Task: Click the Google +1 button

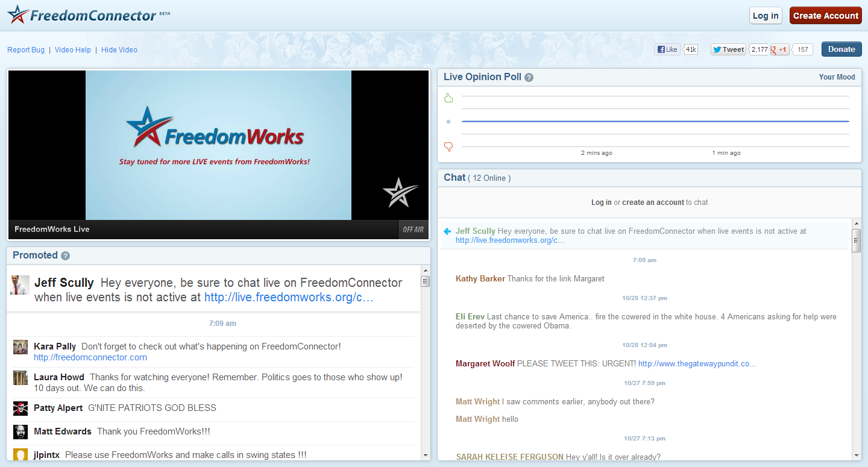Action: pos(779,49)
